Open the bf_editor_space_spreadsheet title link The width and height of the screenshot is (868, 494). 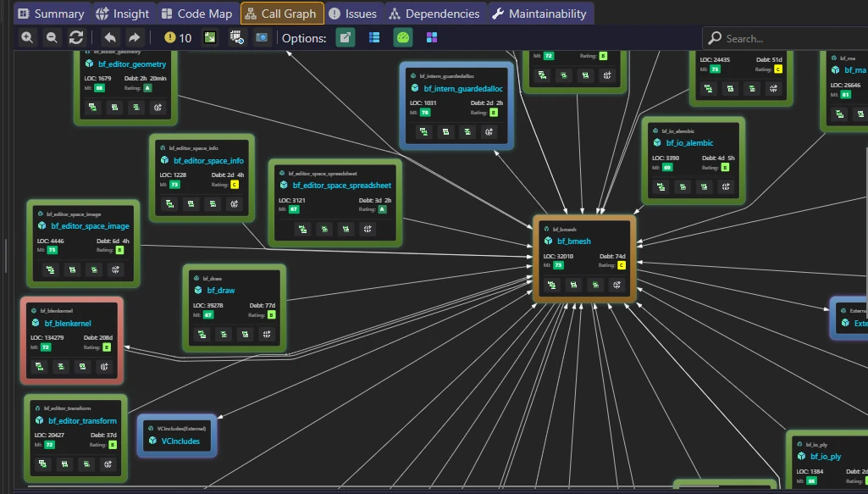pos(341,185)
